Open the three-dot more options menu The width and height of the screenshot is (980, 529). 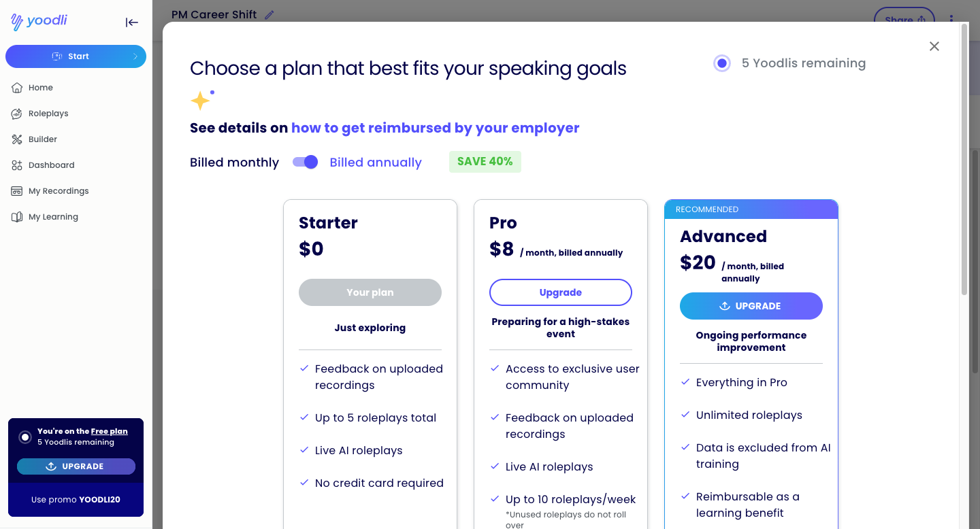click(951, 19)
